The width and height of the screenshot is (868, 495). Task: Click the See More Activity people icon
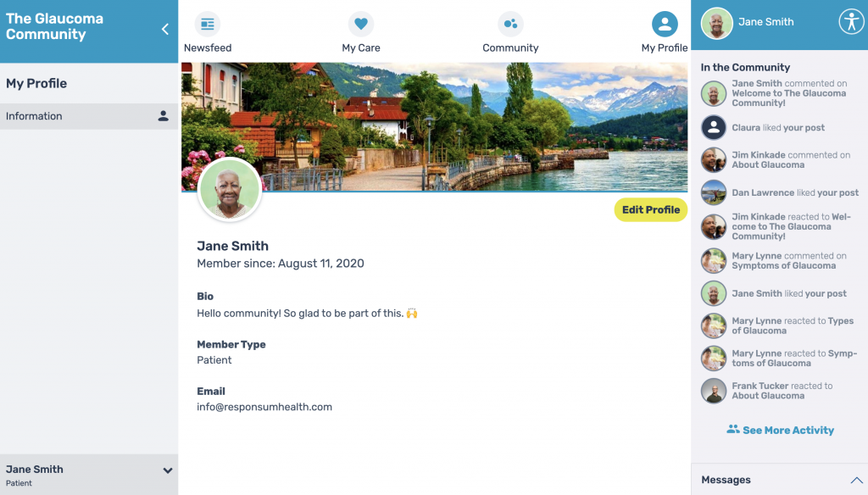point(733,429)
